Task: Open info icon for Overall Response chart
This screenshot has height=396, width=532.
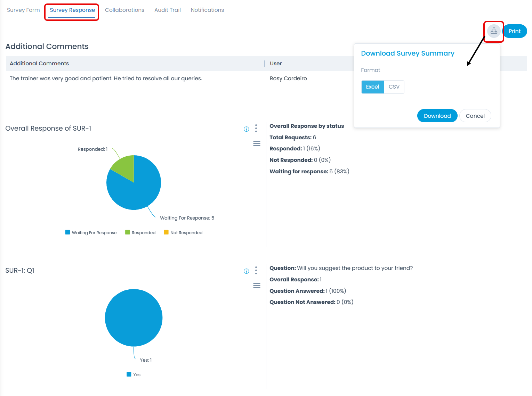Action: [246, 129]
